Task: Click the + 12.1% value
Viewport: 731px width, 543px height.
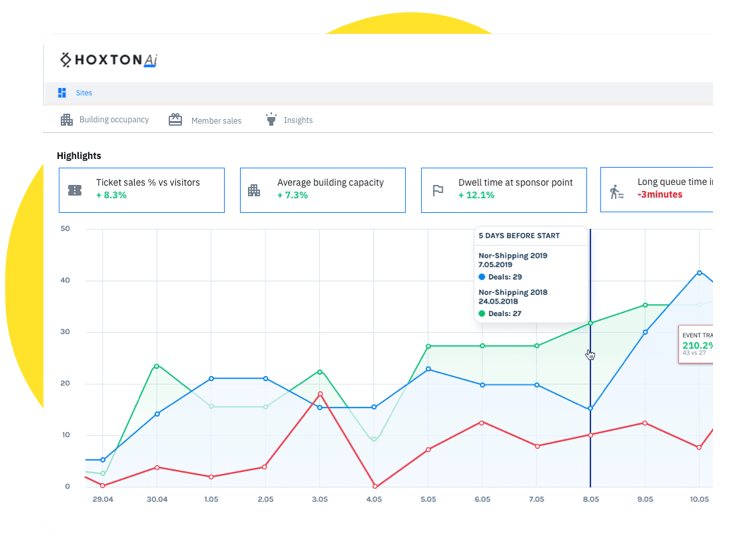Action: [476, 195]
